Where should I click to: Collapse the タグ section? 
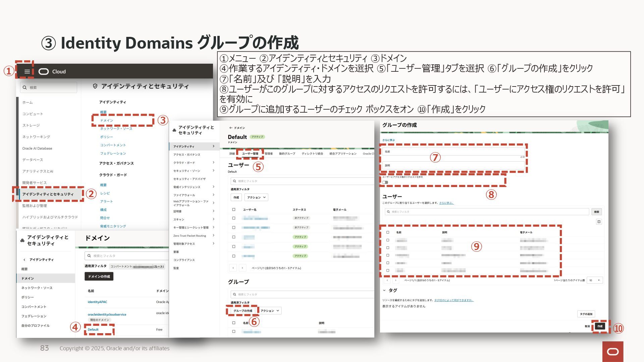[384, 290]
